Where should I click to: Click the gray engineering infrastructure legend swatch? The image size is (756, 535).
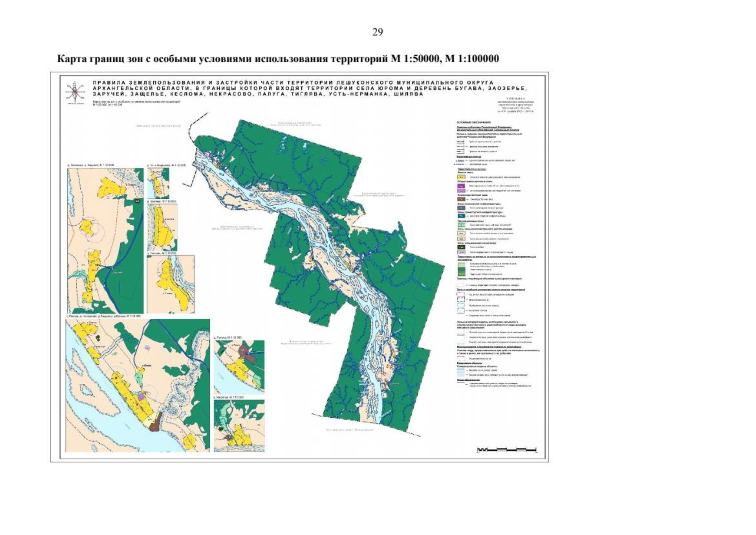click(461, 208)
